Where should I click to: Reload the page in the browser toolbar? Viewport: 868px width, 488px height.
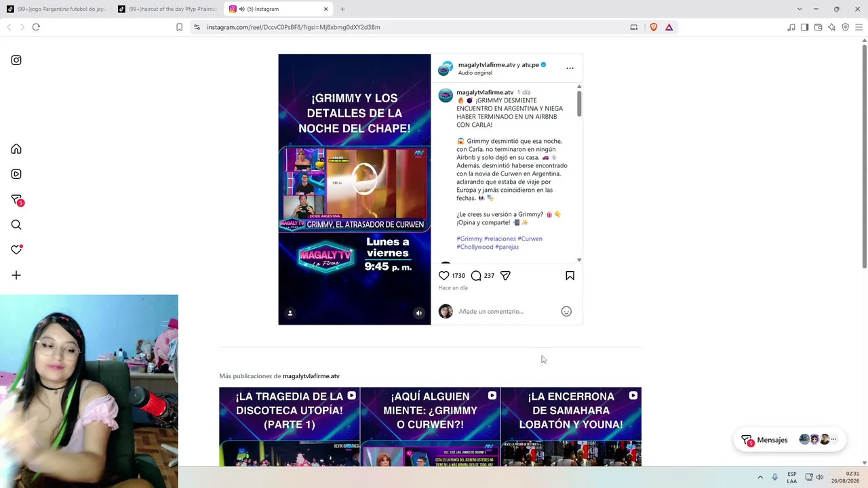click(36, 27)
